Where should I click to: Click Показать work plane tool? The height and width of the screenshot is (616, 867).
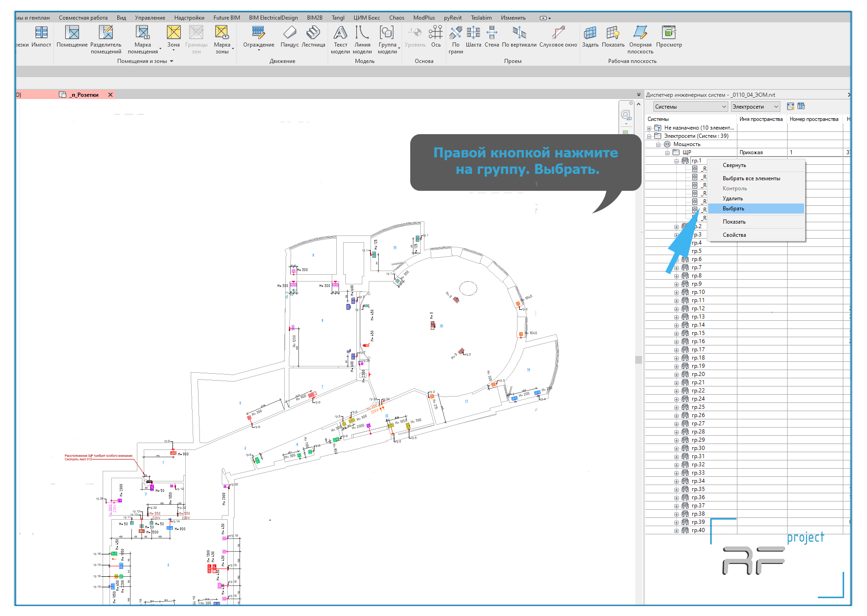tap(613, 37)
